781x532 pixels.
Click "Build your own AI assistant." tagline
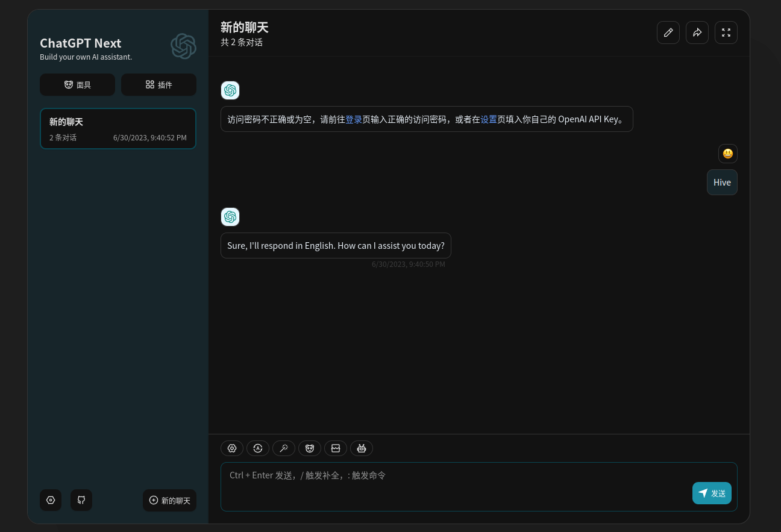click(86, 57)
